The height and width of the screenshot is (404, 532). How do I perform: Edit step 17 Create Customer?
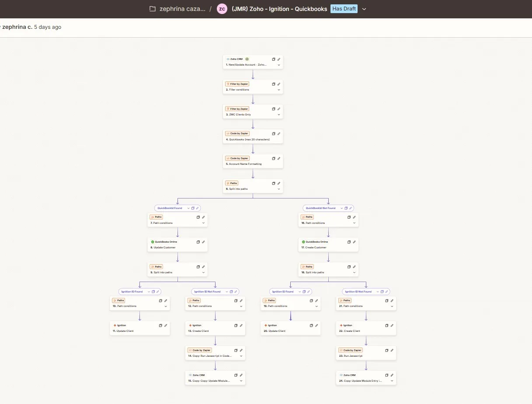354,242
